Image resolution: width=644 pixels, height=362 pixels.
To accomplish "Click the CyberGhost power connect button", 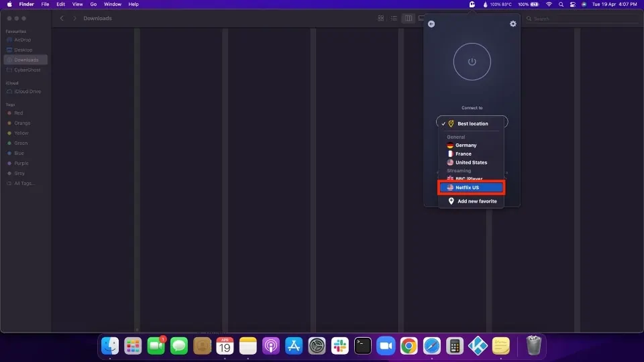I will [472, 62].
